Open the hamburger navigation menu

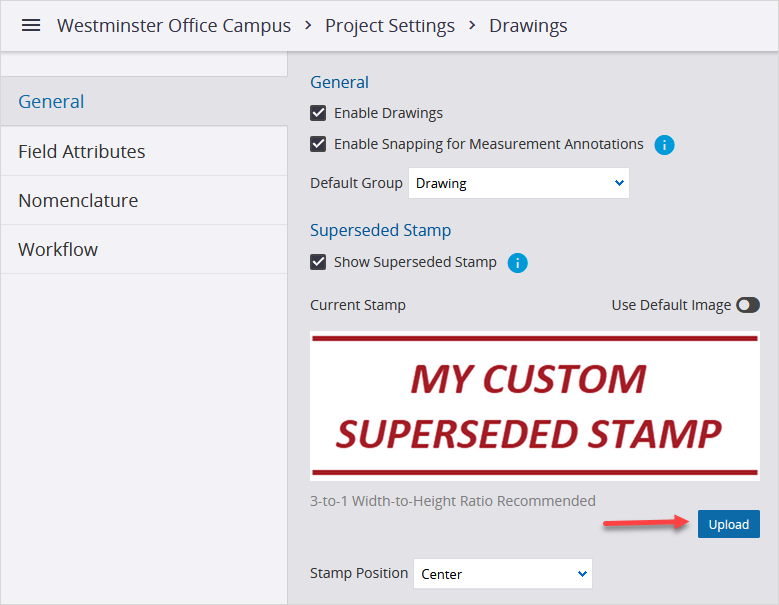(31, 25)
